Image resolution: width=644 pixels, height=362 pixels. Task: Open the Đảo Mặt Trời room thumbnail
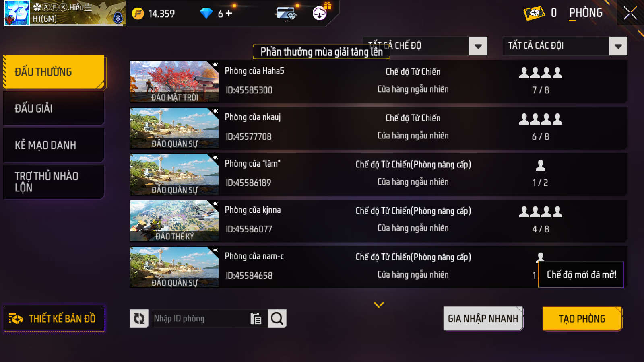[175, 82]
